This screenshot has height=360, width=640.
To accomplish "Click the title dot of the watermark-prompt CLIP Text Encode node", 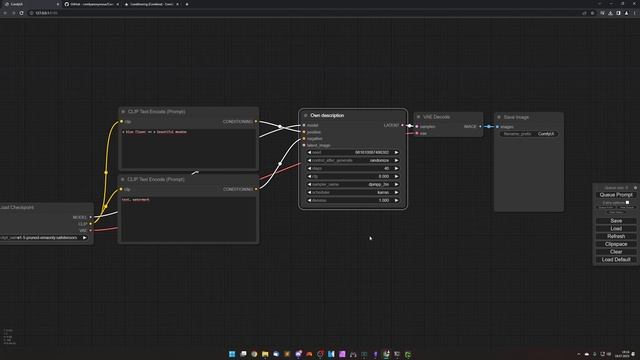I will point(123,179).
